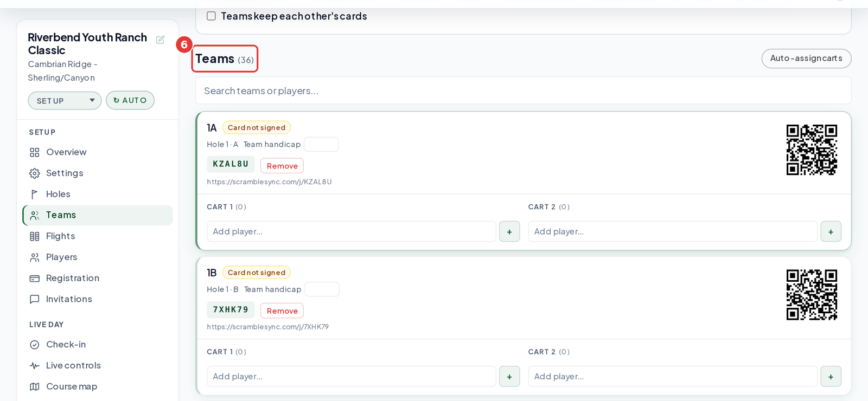Click Team handicap field for team 1A
This screenshot has height=401, width=868.
tap(321, 144)
